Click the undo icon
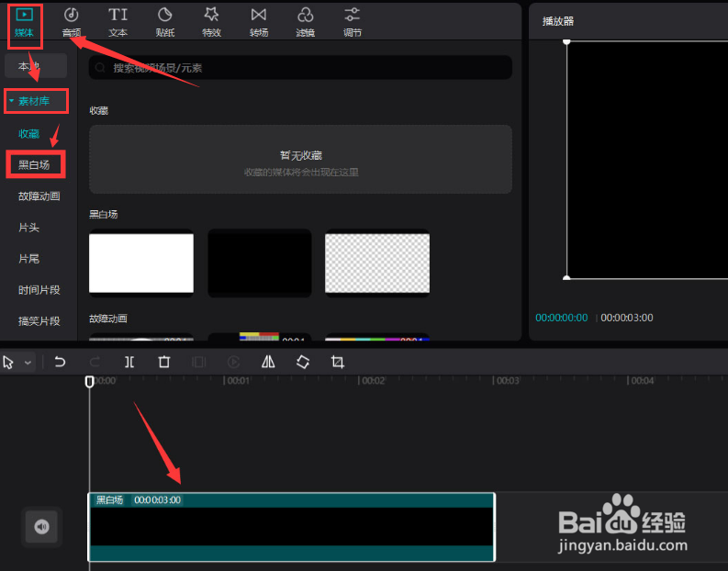 [x=60, y=362]
